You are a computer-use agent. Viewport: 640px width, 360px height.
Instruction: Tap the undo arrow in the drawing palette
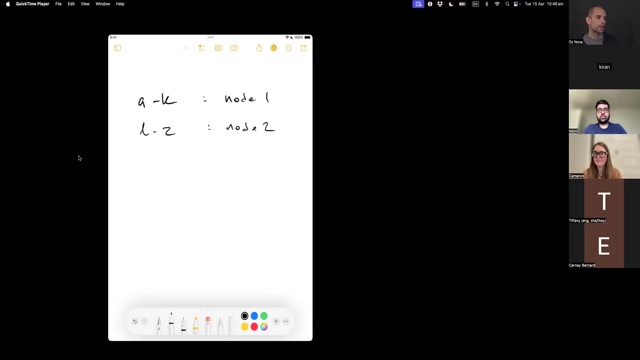(135, 322)
